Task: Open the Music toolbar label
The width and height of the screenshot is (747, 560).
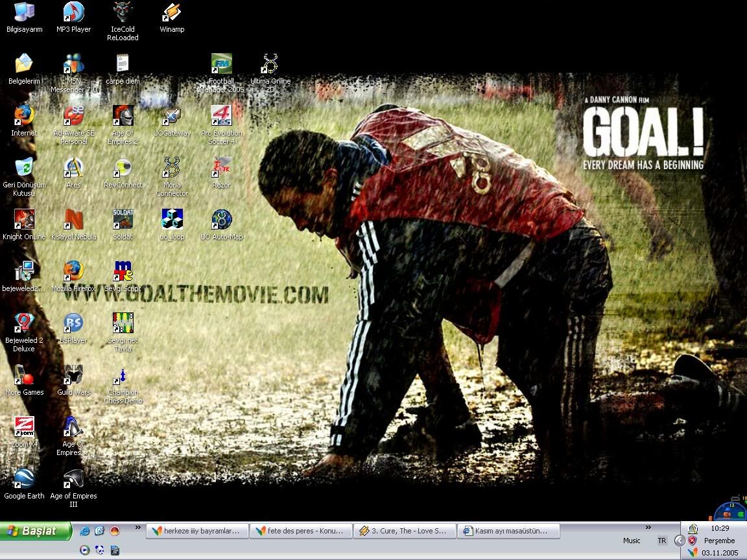Action: (632, 541)
